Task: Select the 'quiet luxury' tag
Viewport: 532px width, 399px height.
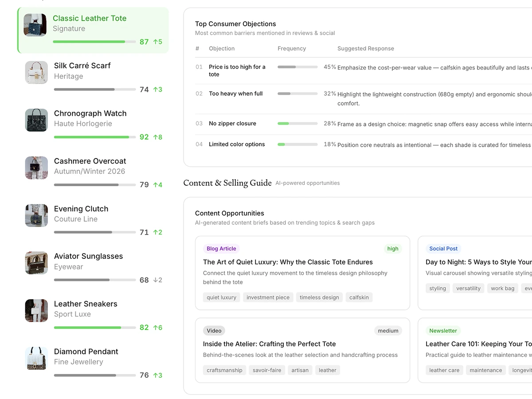Action: pos(221,297)
